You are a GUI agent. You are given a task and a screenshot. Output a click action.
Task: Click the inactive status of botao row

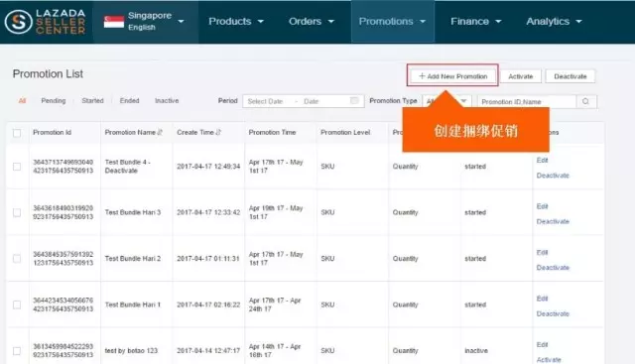476,351
